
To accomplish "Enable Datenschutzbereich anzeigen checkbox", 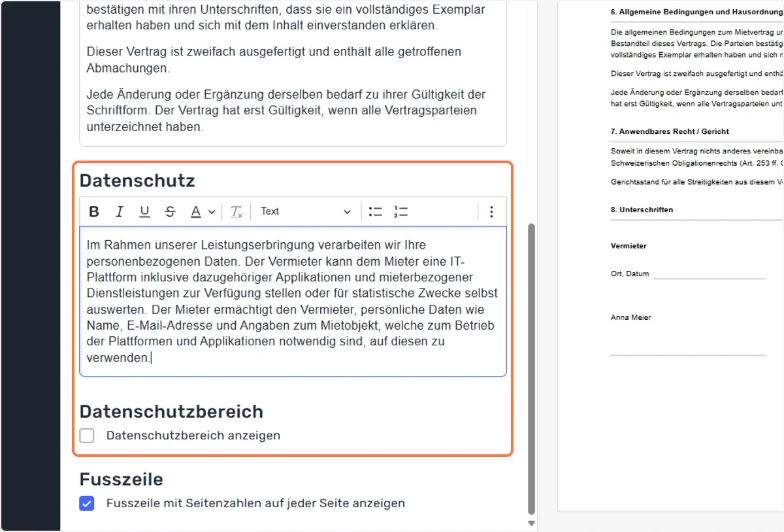I will tap(87, 435).
